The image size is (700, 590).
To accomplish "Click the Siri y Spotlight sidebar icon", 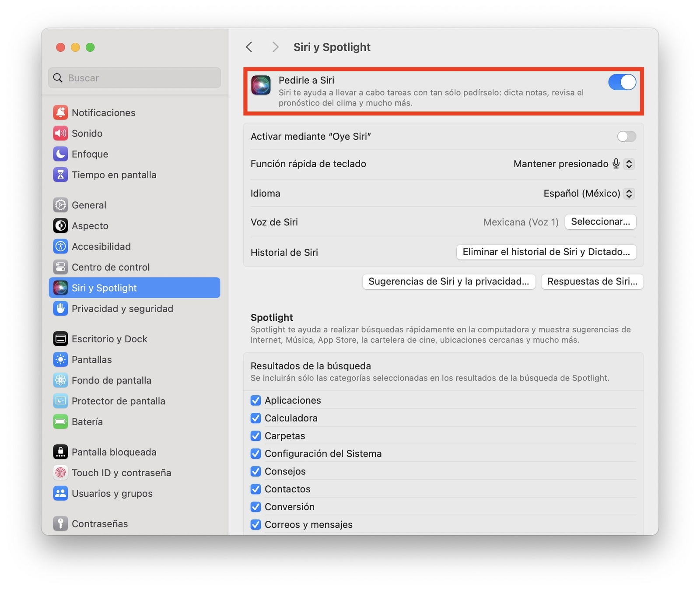I will pos(60,288).
